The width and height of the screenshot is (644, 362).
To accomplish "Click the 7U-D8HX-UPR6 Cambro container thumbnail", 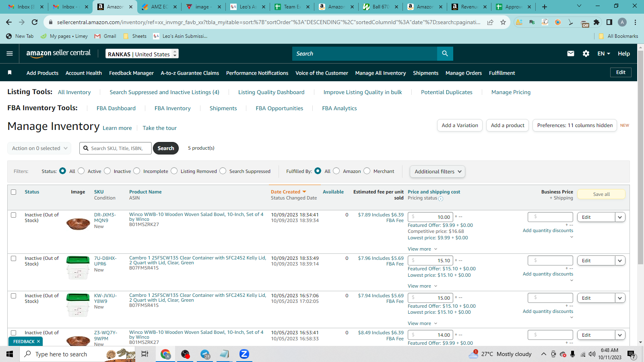I will (x=78, y=268).
